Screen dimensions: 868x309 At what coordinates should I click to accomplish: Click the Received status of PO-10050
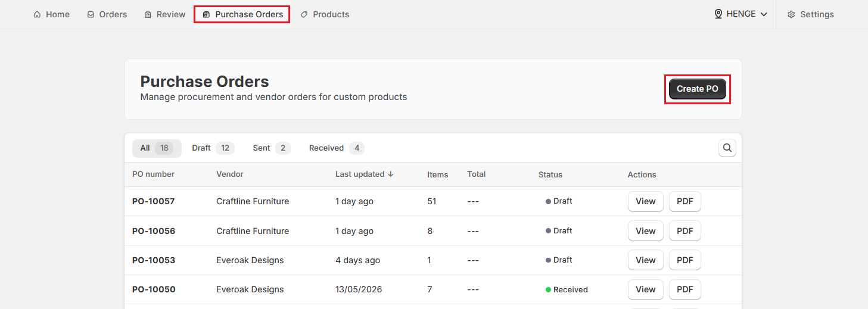tap(567, 290)
